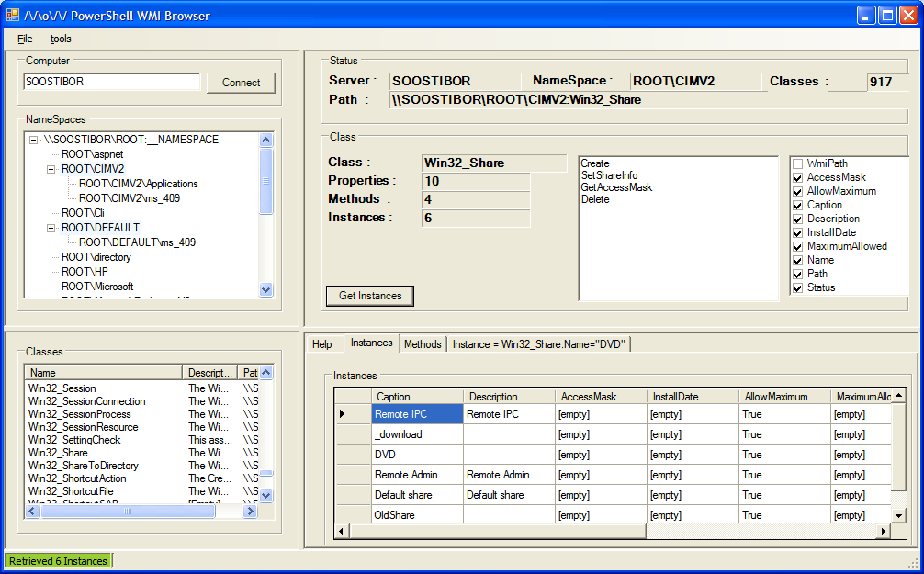Viewport: 924px width, 574px height.
Task: Uncheck the Status property checkbox
Action: [797, 287]
